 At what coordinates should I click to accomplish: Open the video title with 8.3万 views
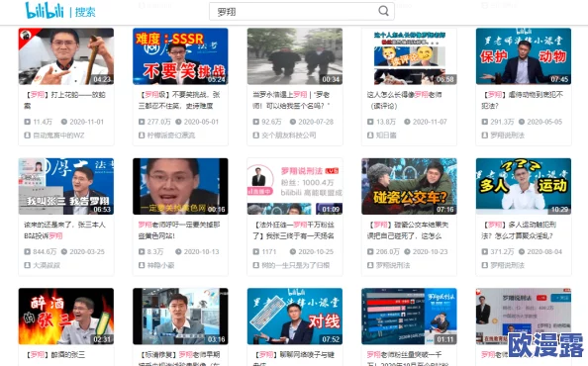point(179,230)
